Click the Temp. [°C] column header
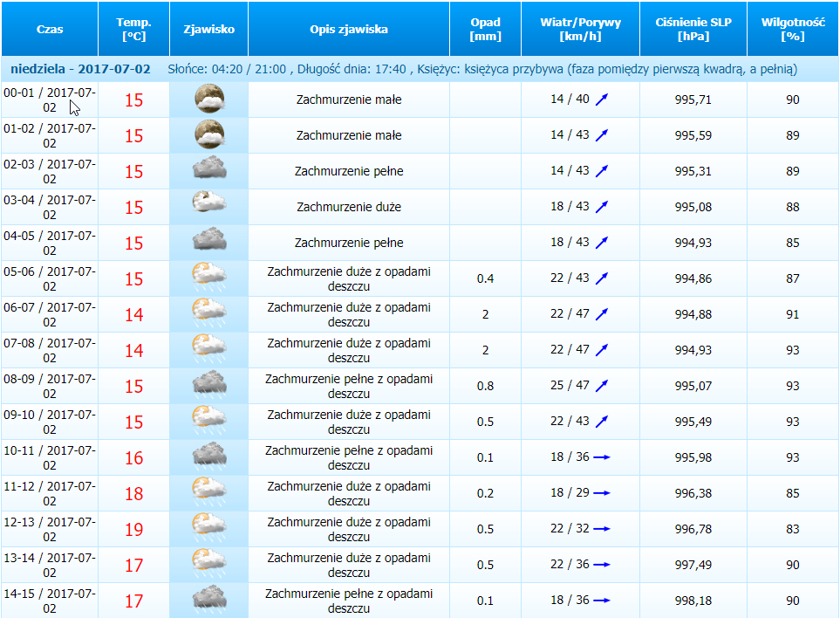This screenshot has width=840, height=618. coord(133,29)
